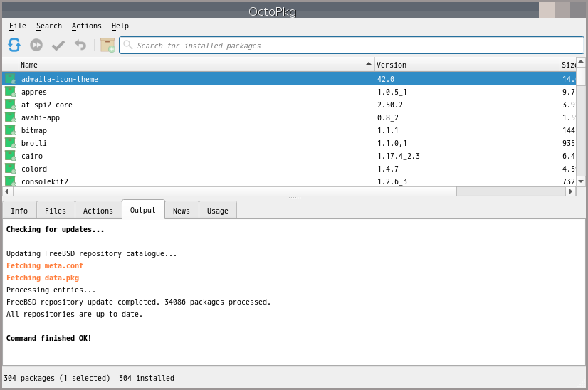The height and width of the screenshot is (390, 588).
Task: Click the package icon next to avahi-app
Action: tap(10, 117)
